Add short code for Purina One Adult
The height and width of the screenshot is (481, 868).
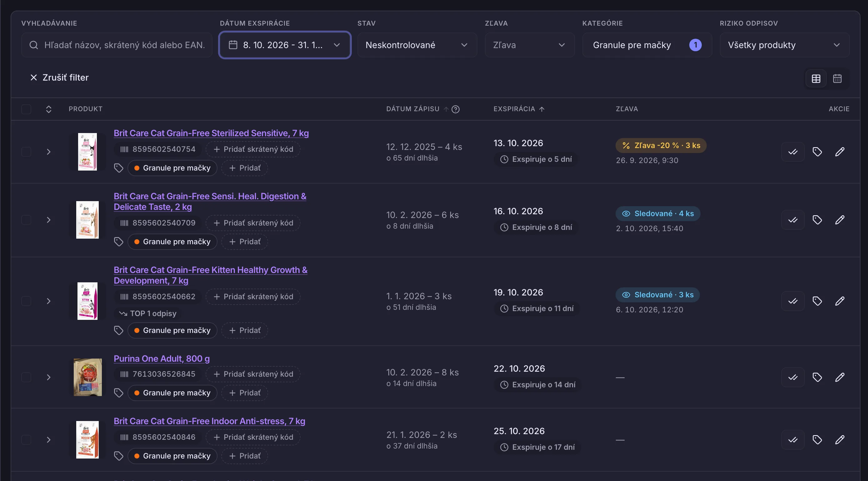click(253, 374)
